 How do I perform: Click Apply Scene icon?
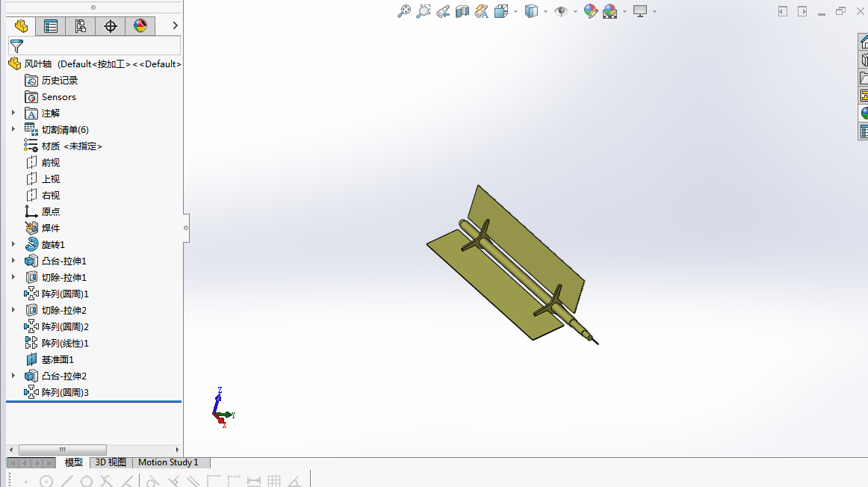tap(610, 11)
